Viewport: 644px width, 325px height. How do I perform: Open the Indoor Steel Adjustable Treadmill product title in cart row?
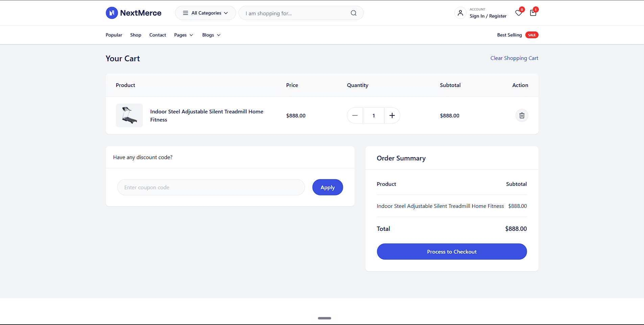tap(207, 115)
